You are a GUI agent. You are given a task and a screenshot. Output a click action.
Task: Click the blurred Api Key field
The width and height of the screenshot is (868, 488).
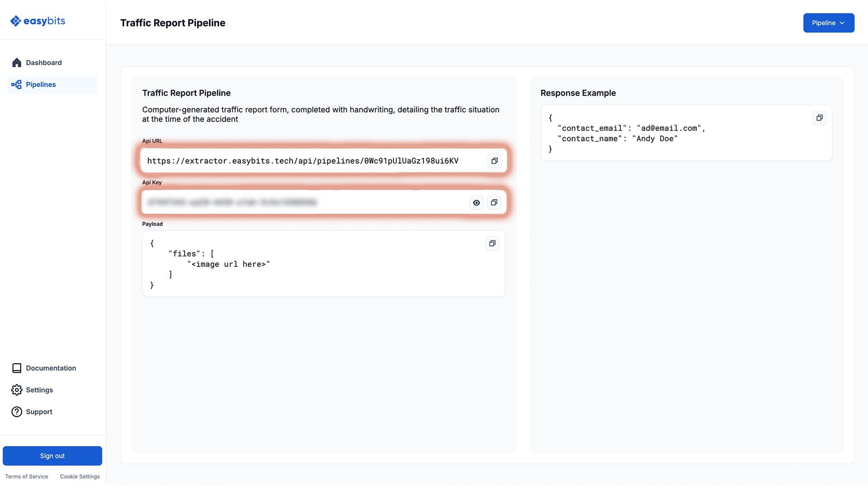[232, 202]
